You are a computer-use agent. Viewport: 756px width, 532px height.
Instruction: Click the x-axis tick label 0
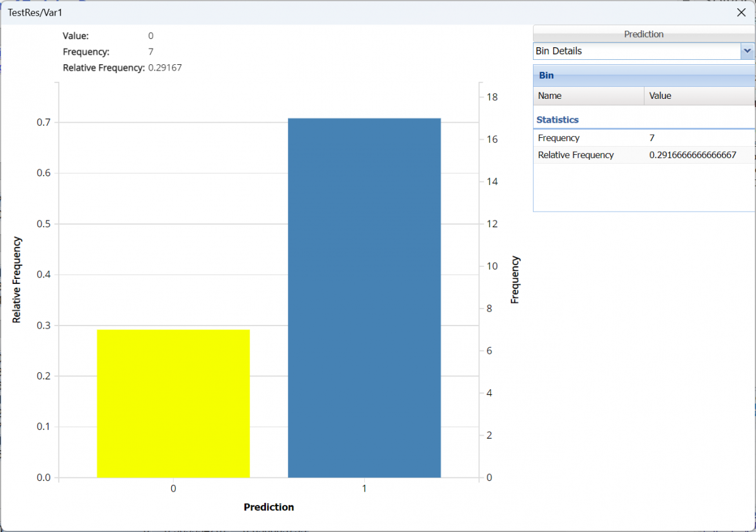(173, 489)
